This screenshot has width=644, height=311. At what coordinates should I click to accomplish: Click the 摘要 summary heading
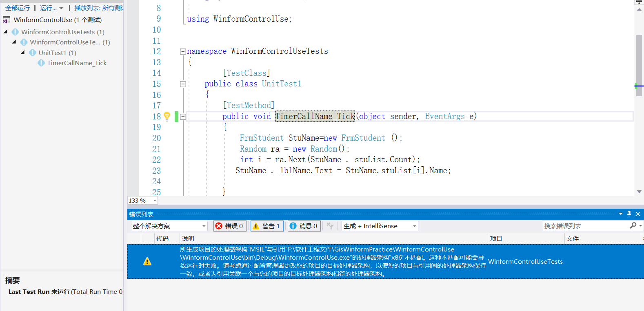12,280
